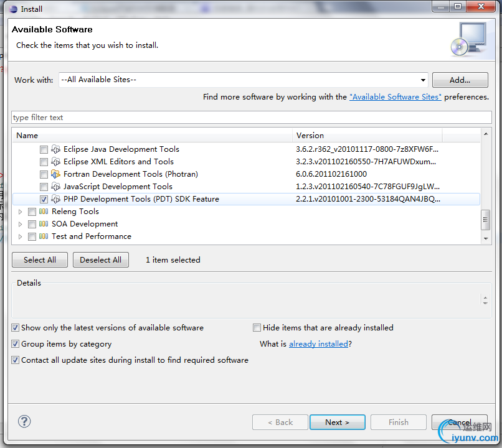Expand the SOA Development tree node
502x448 pixels.
tap(20, 224)
